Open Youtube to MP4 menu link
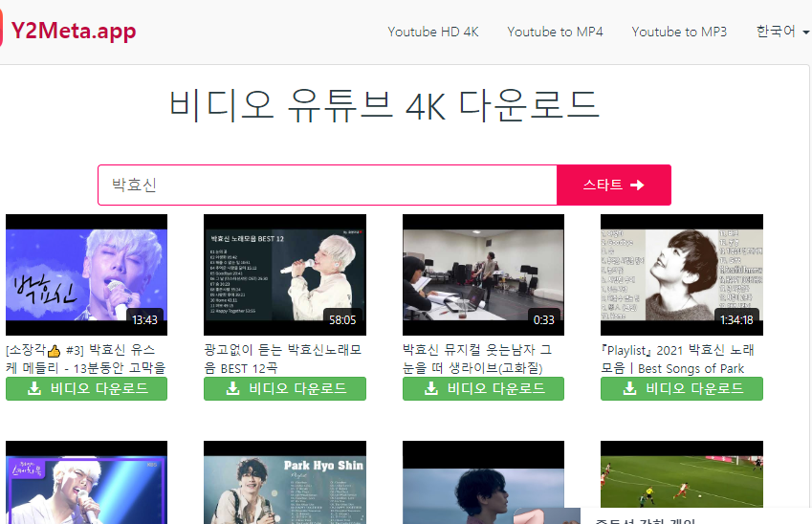 555,33
